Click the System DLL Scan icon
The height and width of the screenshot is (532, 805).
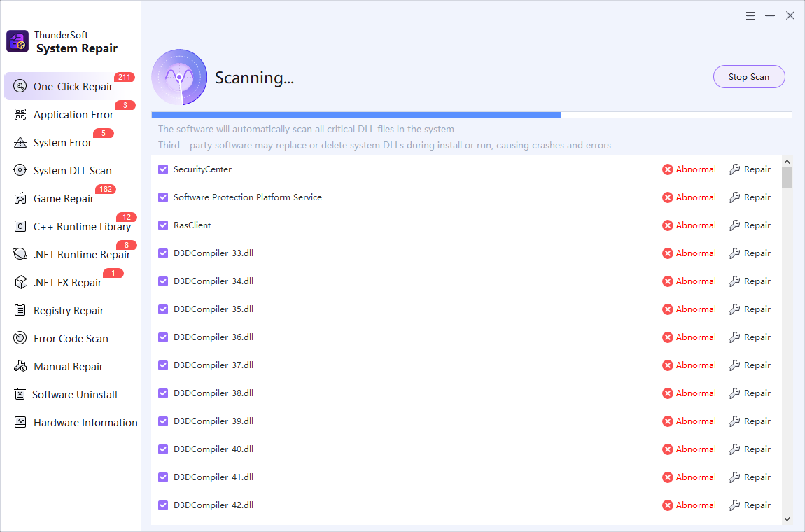(20, 171)
